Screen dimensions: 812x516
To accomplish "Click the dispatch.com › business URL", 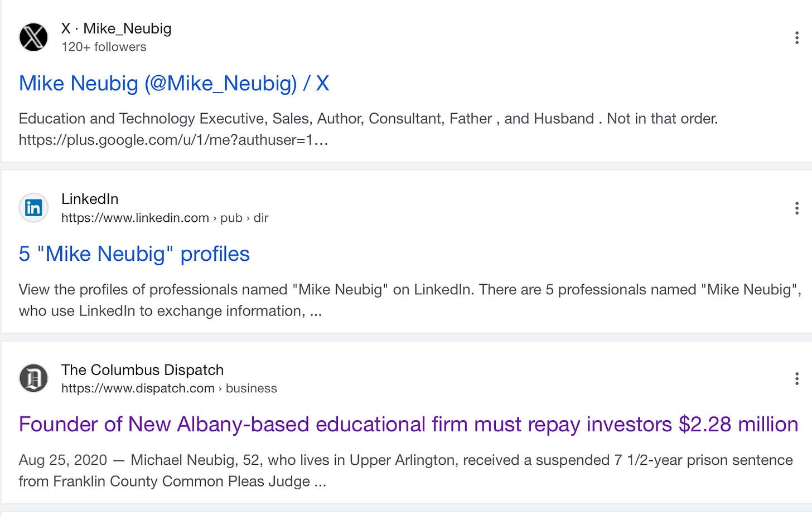I will click(x=169, y=388).
